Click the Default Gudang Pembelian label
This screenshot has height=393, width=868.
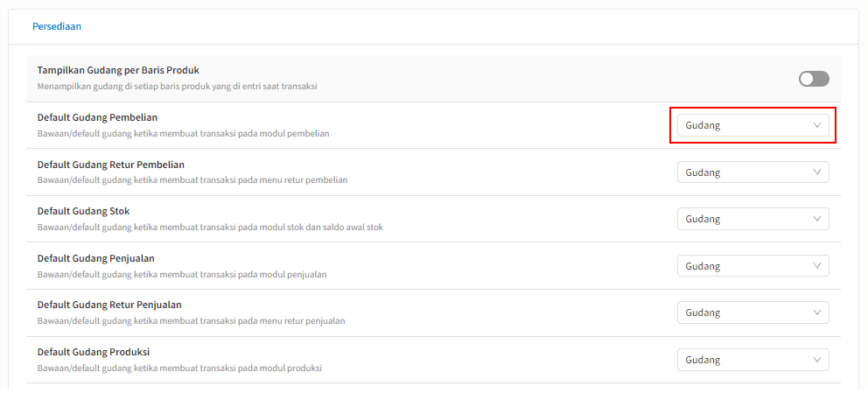[x=97, y=117]
